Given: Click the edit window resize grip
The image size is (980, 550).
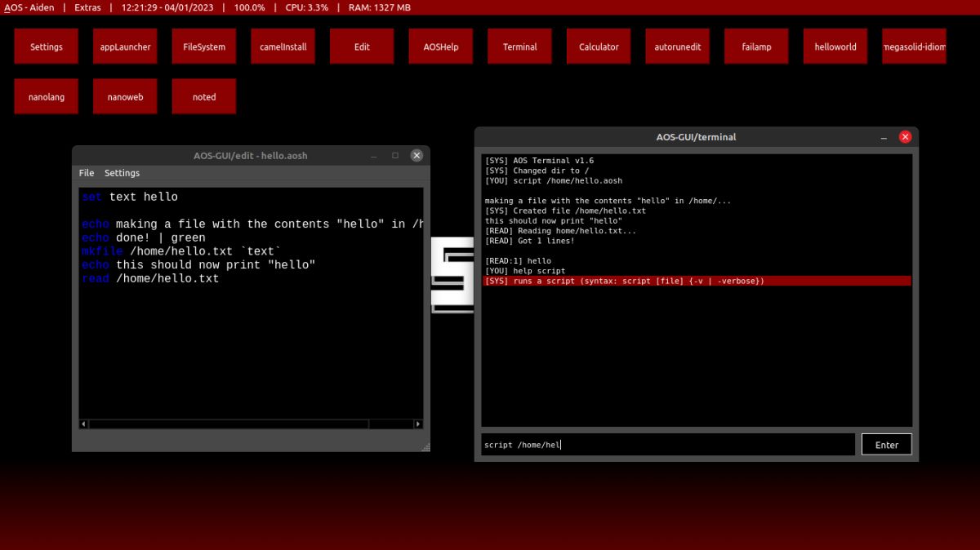Looking at the screenshot, I should click(425, 447).
